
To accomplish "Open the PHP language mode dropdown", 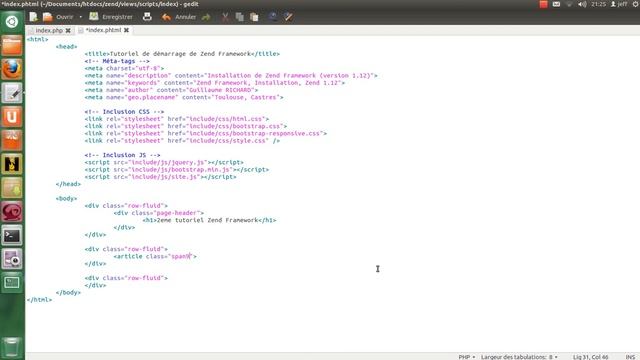I will pyautogui.click(x=467, y=357).
